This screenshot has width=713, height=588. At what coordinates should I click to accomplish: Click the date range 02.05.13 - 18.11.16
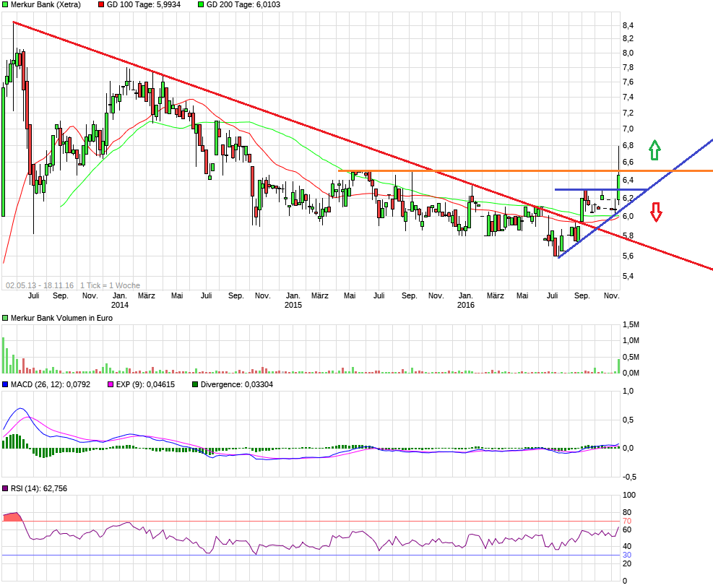click(38, 285)
